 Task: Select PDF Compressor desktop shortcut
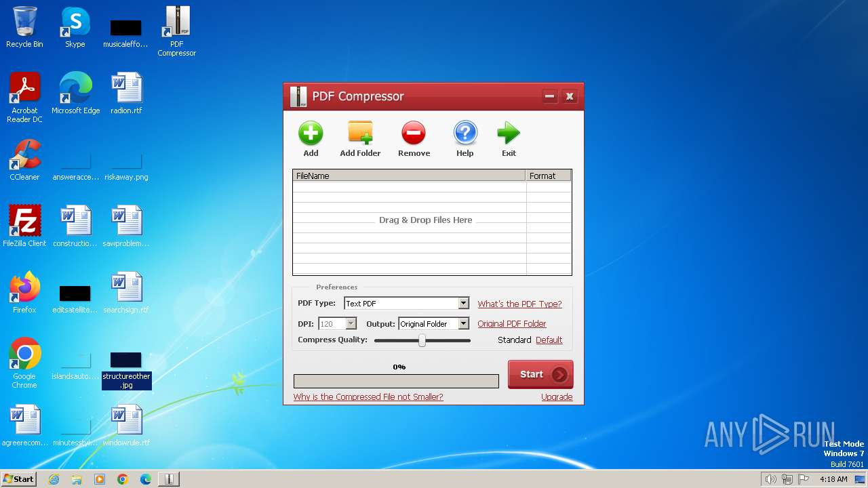177,31
